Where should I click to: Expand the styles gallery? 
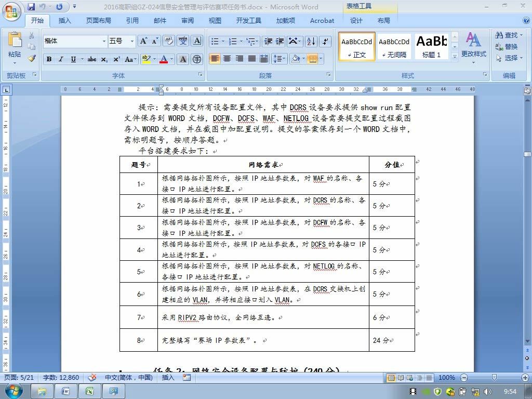tap(455, 57)
